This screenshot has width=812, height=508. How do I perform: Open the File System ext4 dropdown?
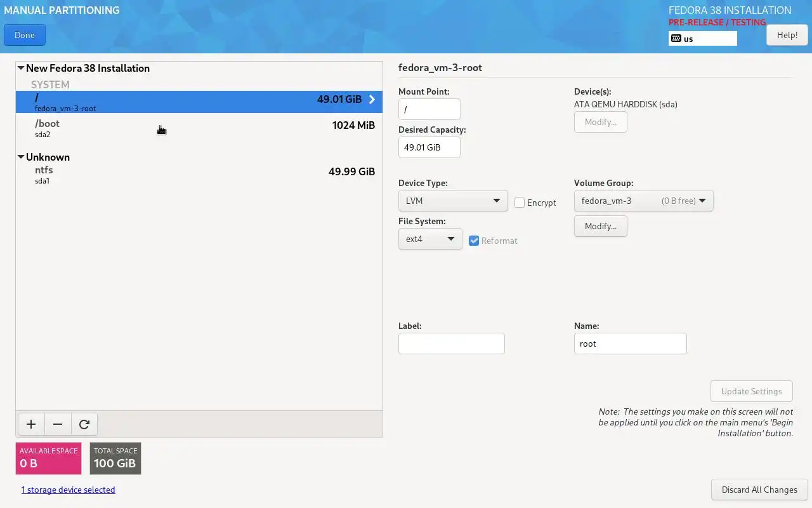pyautogui.click(x=430, y=239)
